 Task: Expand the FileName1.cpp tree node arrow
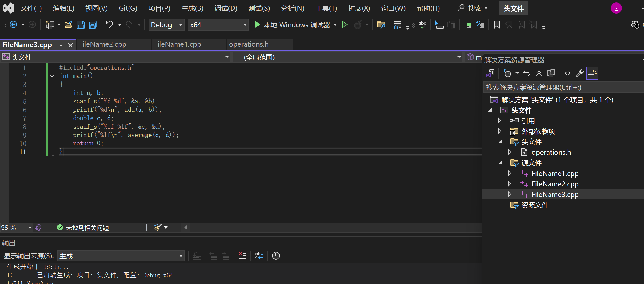(x=510, y=173)
